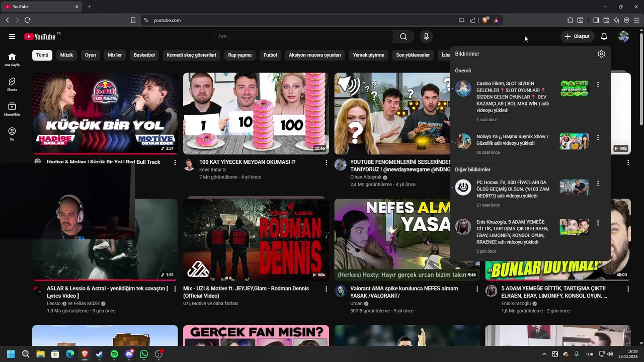
Task: Open more options for Noluyo Ya notification
Action: coord(598,137)
